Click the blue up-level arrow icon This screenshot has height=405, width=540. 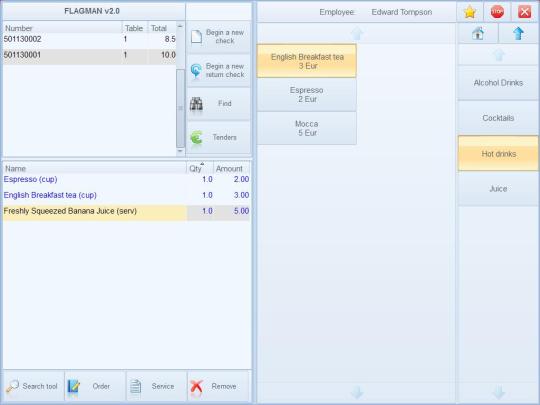pos(518,34)
